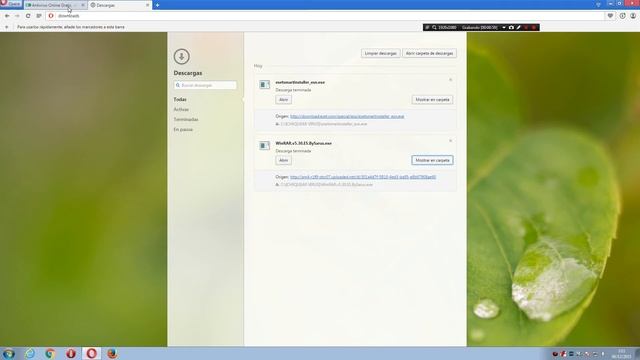Viewport: 640px width, 360px height.
Task: Click the WinRAR file icon
Action: (x=264, y=145)
